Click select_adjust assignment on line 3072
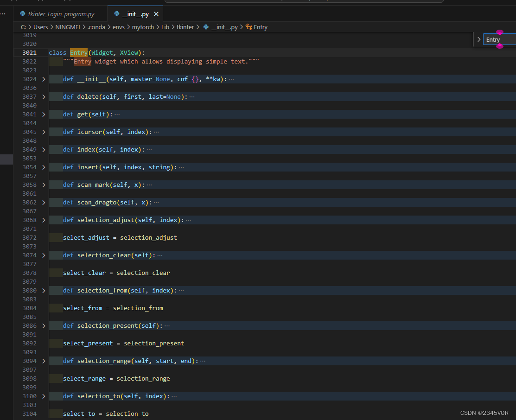Screen dimensions: 516x420 tap(120, 238)
